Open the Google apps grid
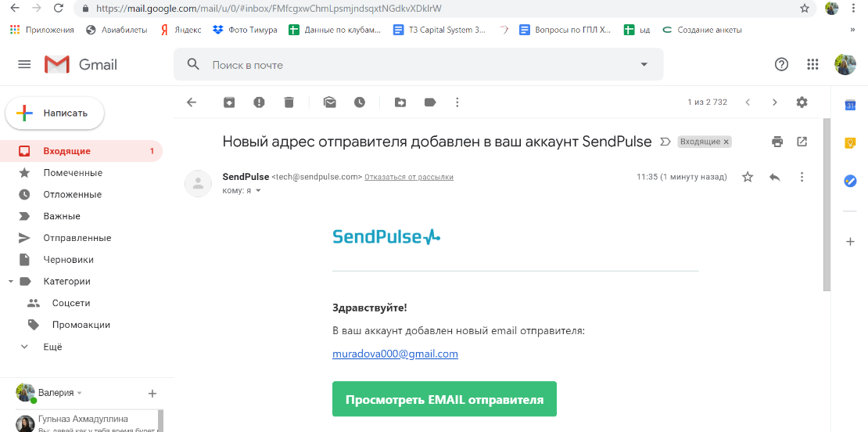This screenshot has height=432, width=868. click(812, 64)
